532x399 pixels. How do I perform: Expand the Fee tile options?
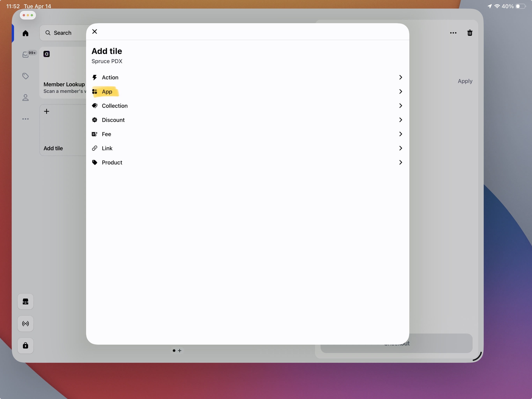[x=247, y=134]
